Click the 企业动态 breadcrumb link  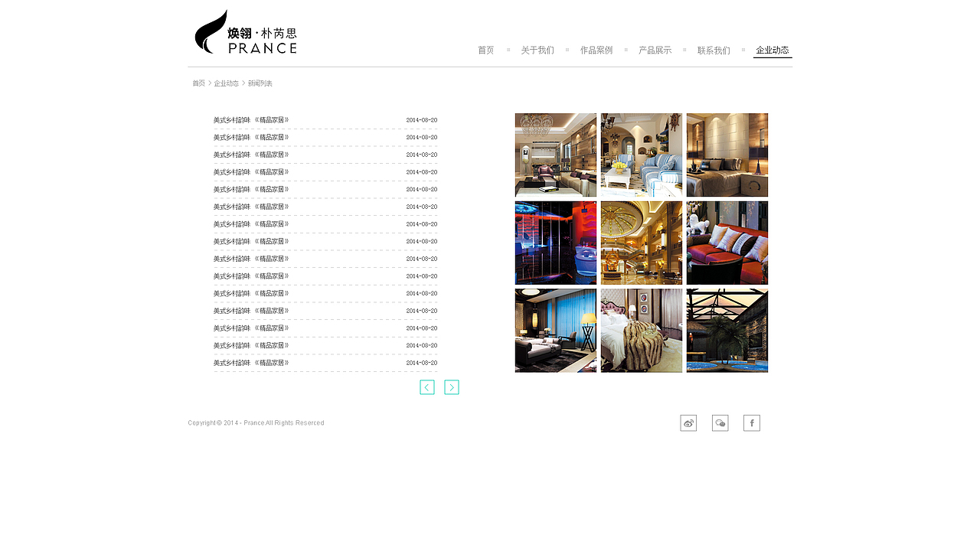(227, 83)
